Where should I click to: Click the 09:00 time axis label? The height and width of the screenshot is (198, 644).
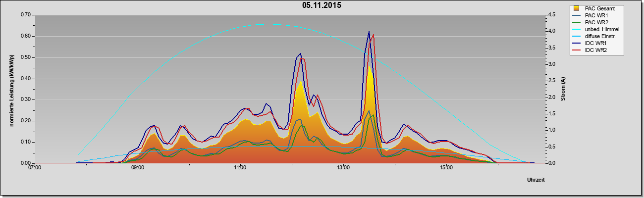point(138,167)
